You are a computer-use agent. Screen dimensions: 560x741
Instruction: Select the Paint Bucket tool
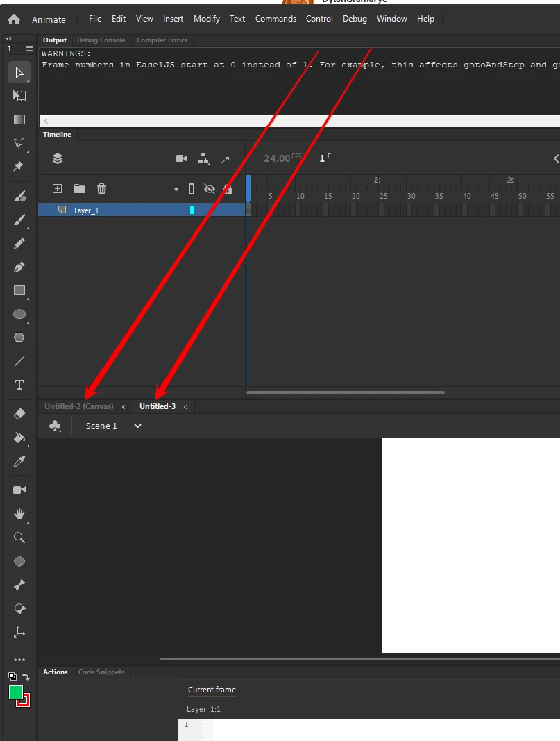pos(19,438)
